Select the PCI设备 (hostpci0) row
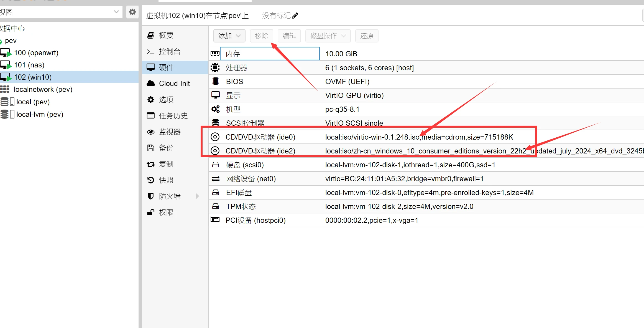The height and width of the screenshot is (328, 644). 426,220
